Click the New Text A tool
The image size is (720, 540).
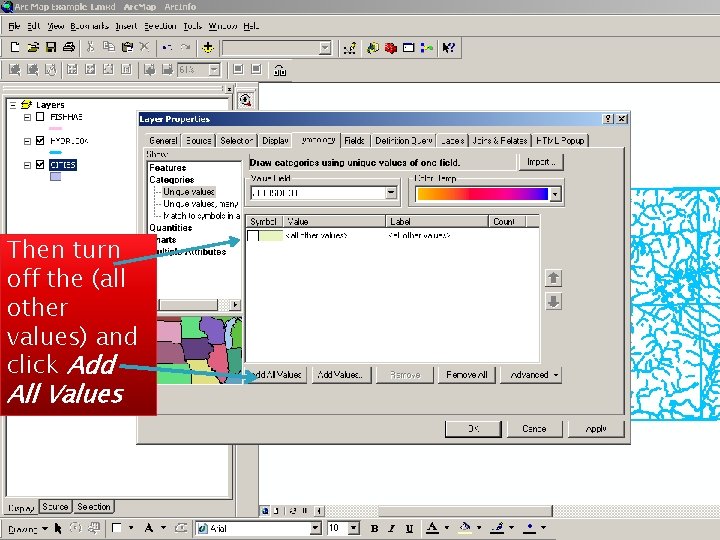(x=149, y=528)
